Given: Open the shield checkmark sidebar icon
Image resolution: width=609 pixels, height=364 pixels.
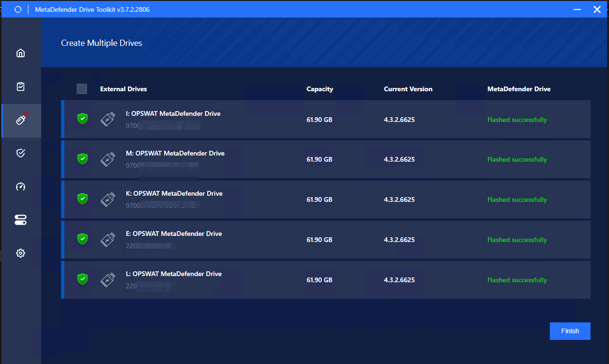Looking at the screenshot, I should (20, 153).
